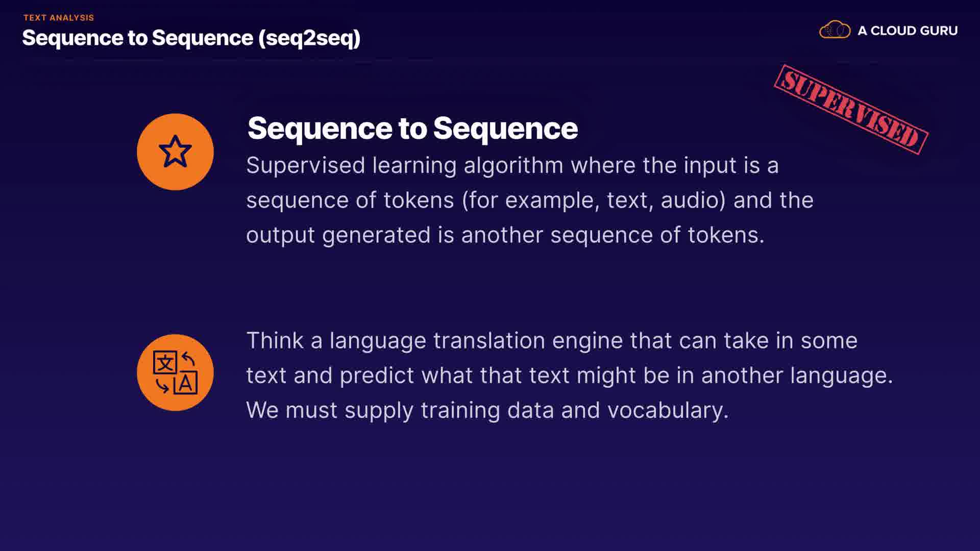The width and height of the screenshot is (980, 551).
Task: Click the words 'another language.'
Action: [x=797, y=375]
